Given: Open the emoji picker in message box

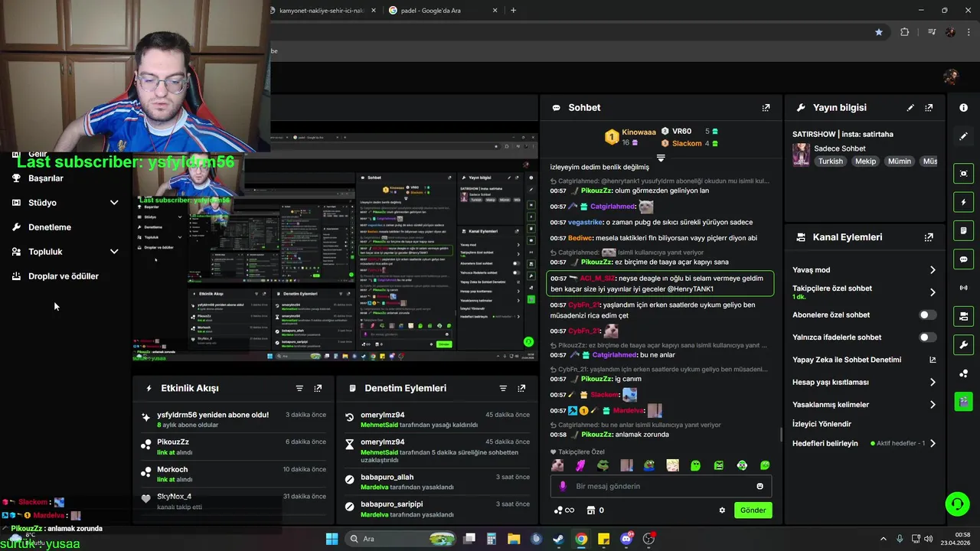Looking at the screenshot, I should point(759,486).
